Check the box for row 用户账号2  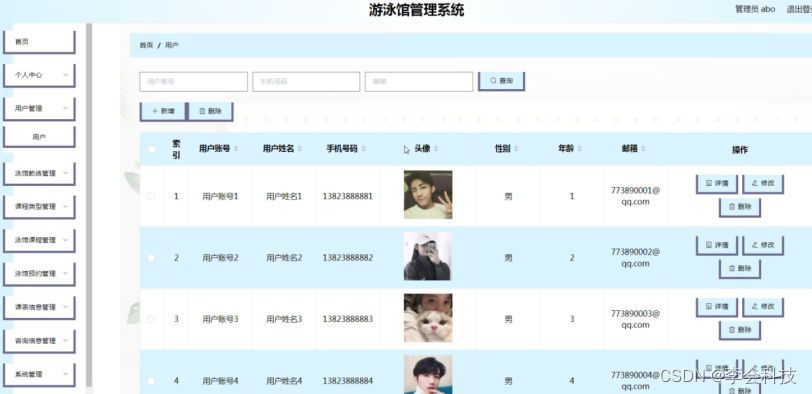(x=151, y=258)
